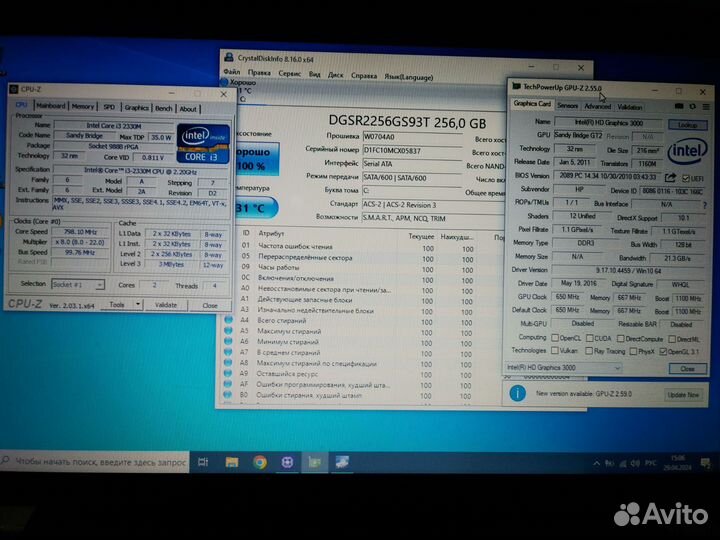Open the Intel HD Graphics 3000 GPU selector dropdown
The width and height of the screenshot is (720, 540).
[x=564, y=367]
